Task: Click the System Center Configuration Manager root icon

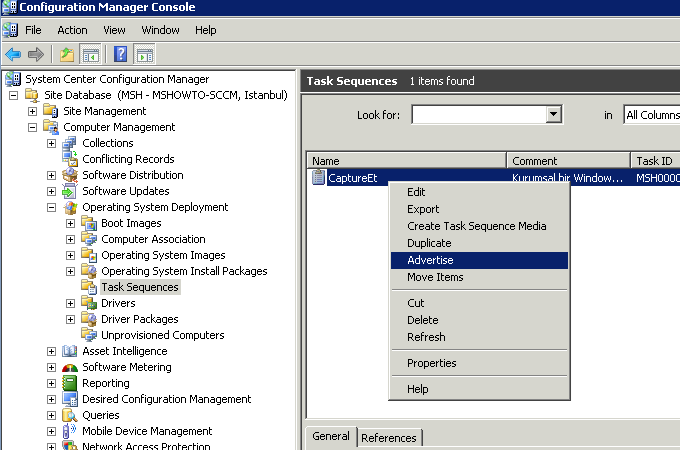Action: (13, 79)
